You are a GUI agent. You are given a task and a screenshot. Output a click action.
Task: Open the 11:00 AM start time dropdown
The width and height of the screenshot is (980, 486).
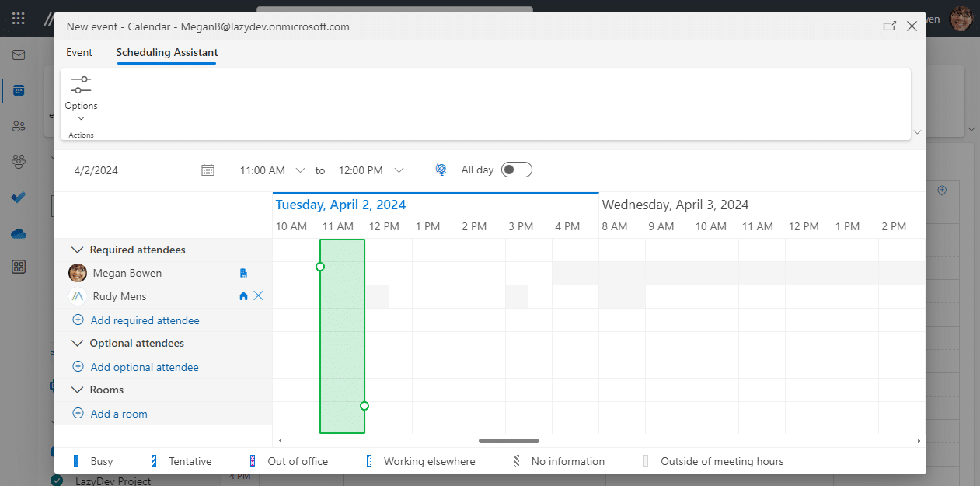coord(301,170)
